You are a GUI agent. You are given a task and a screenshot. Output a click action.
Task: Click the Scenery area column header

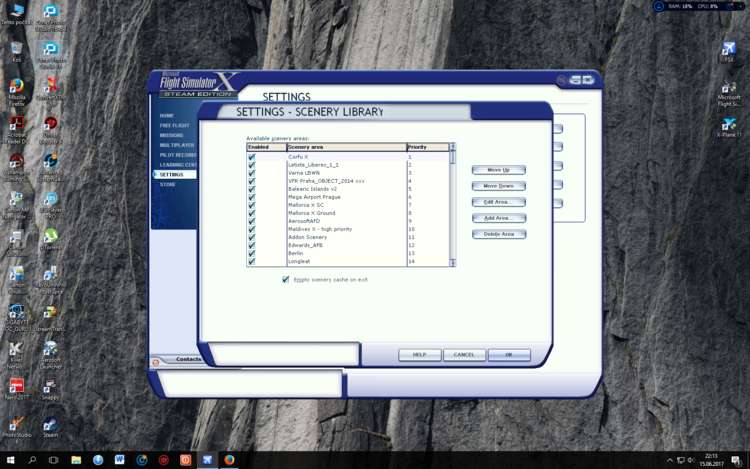coord(346,147)
